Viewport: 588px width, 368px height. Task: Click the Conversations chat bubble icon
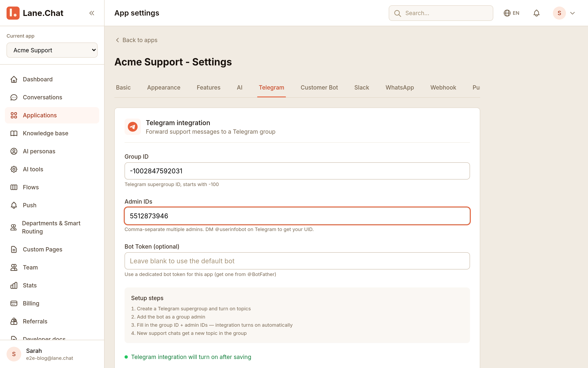tap(14, 97)
